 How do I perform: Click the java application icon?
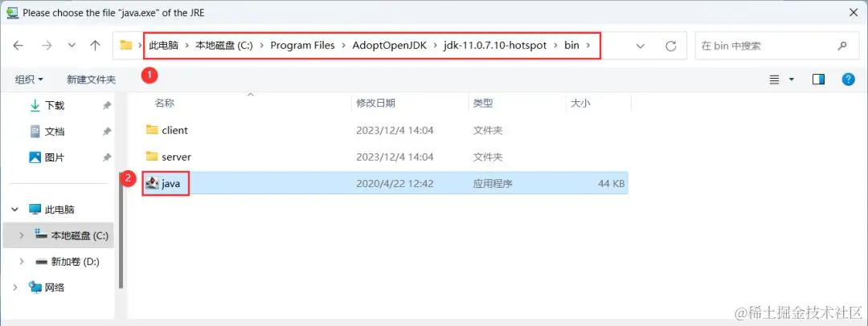(152, 182)
